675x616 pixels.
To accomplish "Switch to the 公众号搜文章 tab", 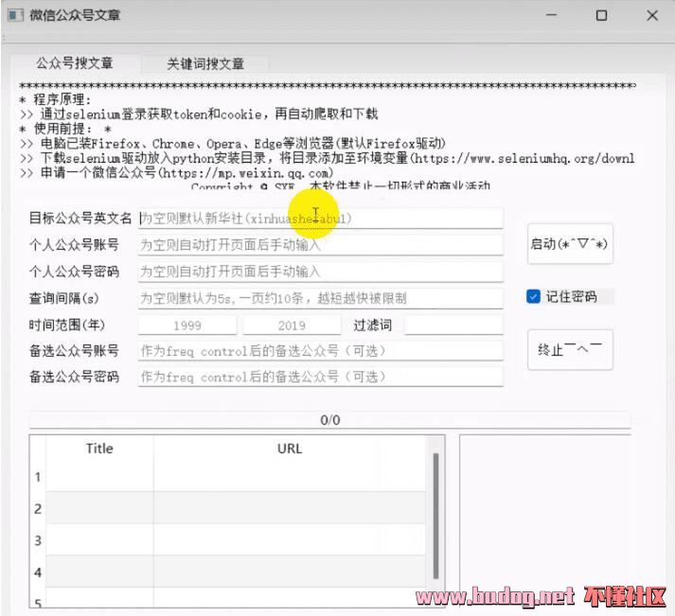I will pos(75,63).
